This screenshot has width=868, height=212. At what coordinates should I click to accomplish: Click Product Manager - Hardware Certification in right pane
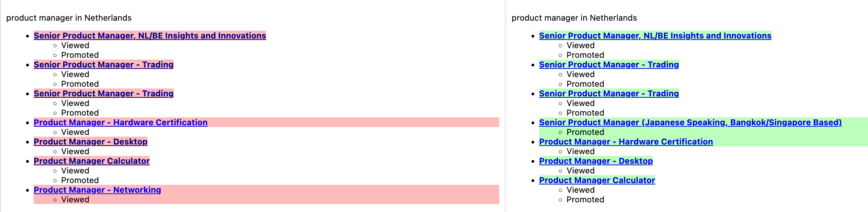pos(626,142)
